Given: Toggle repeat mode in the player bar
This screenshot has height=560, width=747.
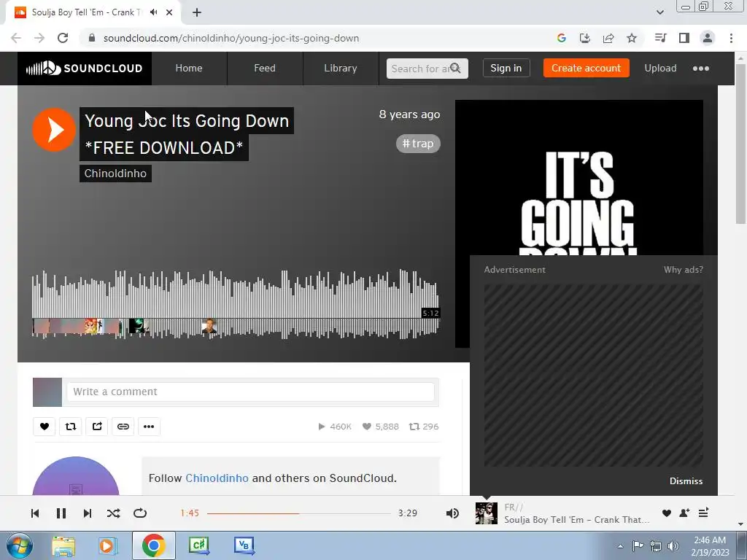Looking at the screenshot, I should tap(140, 513).
